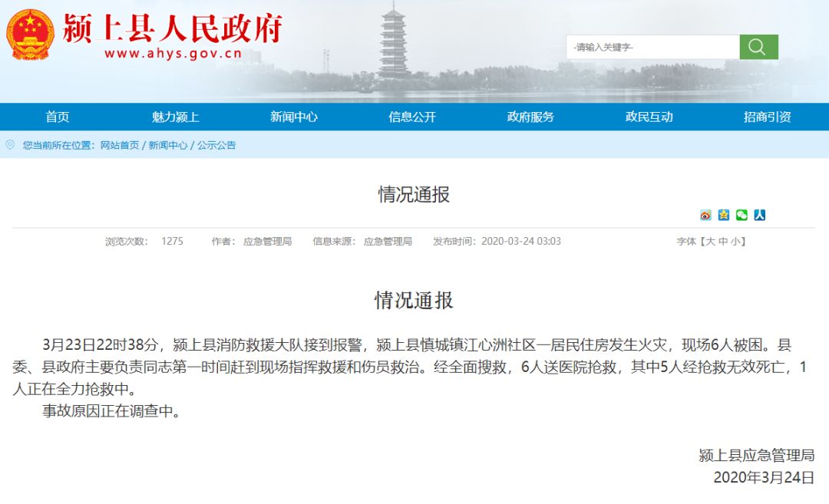Open the 首页 navigation tab

tap(58, 117)
